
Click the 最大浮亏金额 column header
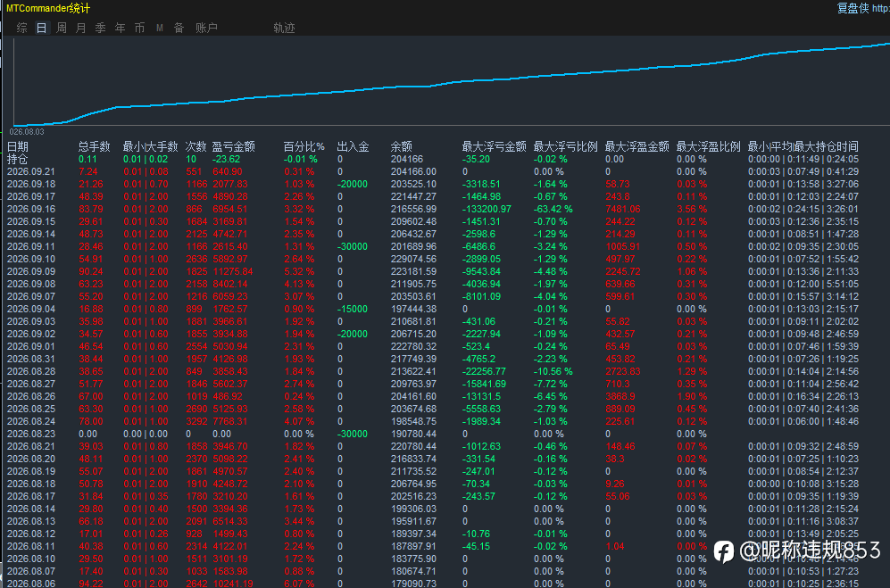494,146
